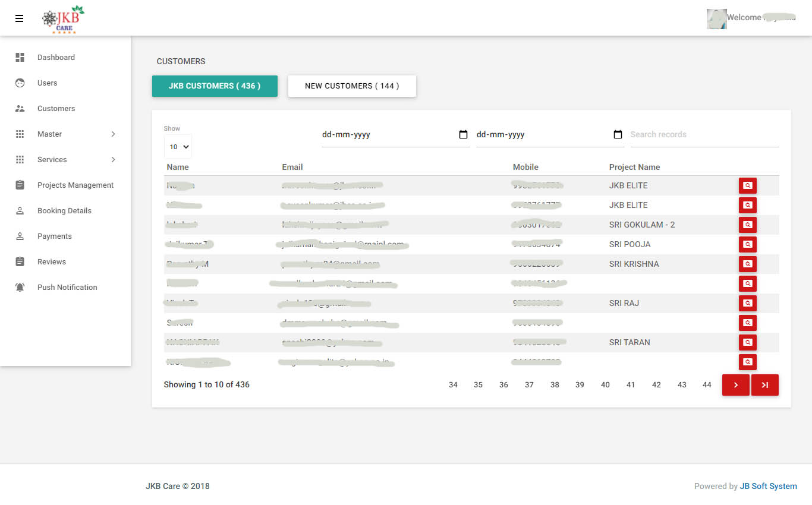Sort by Email column header
812x505 pixels.
292,168
